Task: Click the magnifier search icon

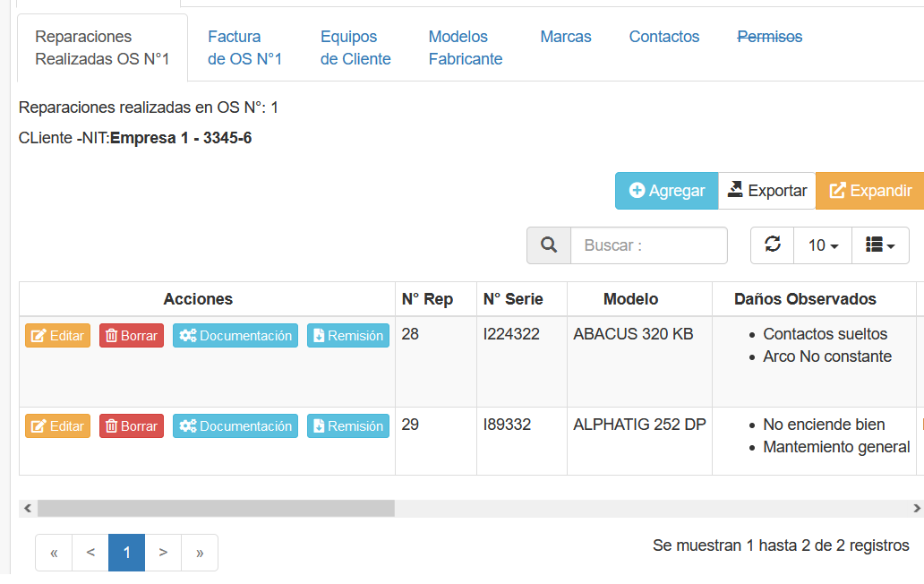Action: click(549, 245)
